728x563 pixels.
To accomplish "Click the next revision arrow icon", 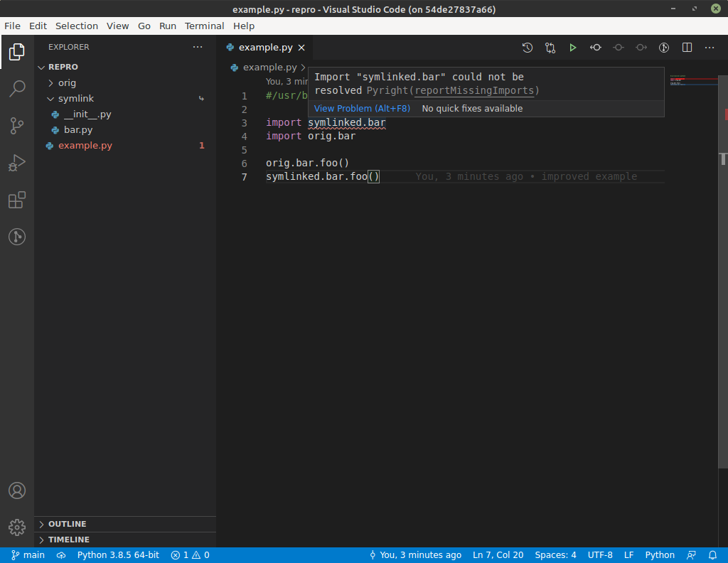I will tap(641, 48).
